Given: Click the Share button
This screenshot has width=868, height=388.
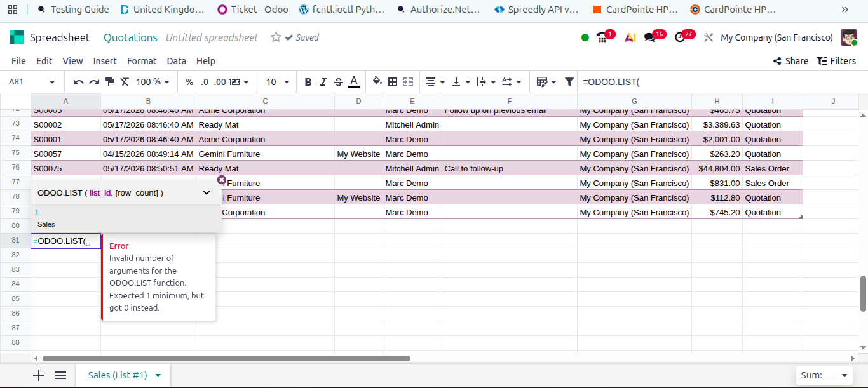Looking at the screenshot, I should click(x=790, y=61).
